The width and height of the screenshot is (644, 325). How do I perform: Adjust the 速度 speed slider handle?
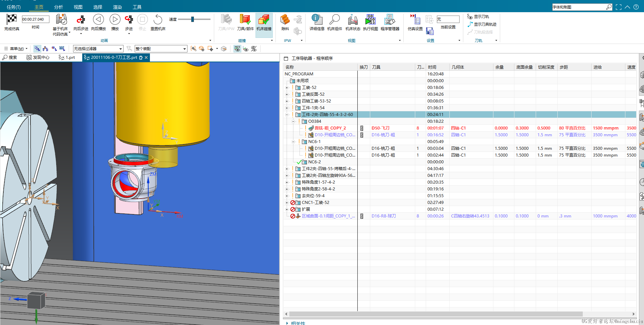click(192, 19)
